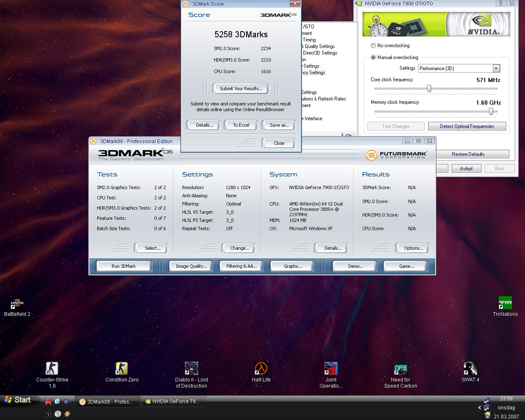
Task: Click the 3DMark Score window title icon
Action: pos(186,4)
